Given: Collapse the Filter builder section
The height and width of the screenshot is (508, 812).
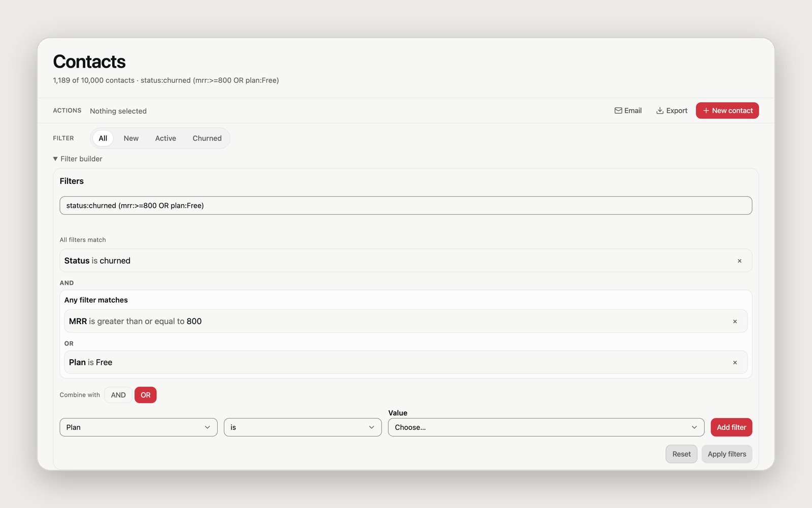Looking at the screenshot, I should tap(78, 159).
